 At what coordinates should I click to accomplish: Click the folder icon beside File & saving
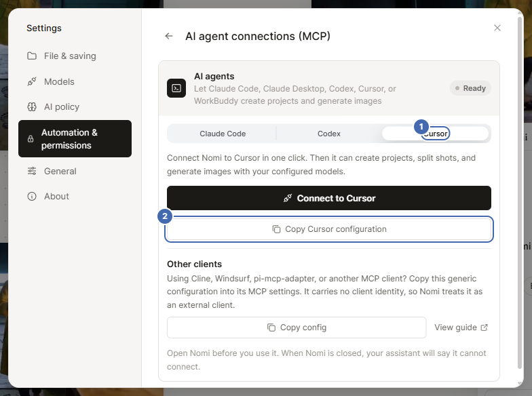pyautogui.click(x=32, y=56)
